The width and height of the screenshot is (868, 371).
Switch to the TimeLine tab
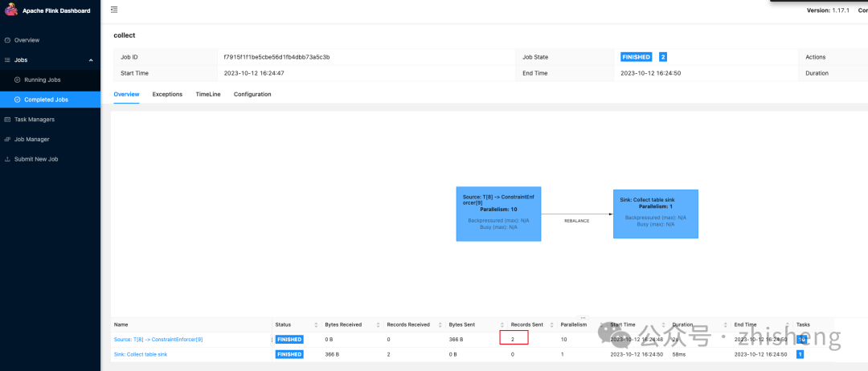point(208,95)
